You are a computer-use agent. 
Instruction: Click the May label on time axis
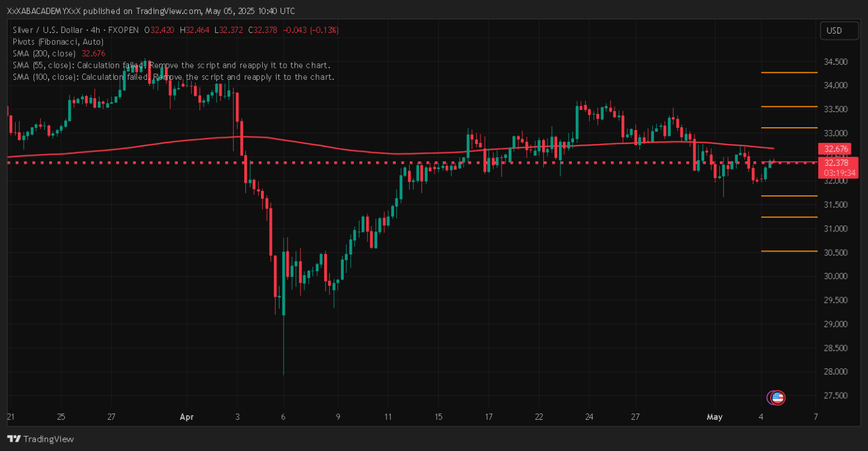715,417
